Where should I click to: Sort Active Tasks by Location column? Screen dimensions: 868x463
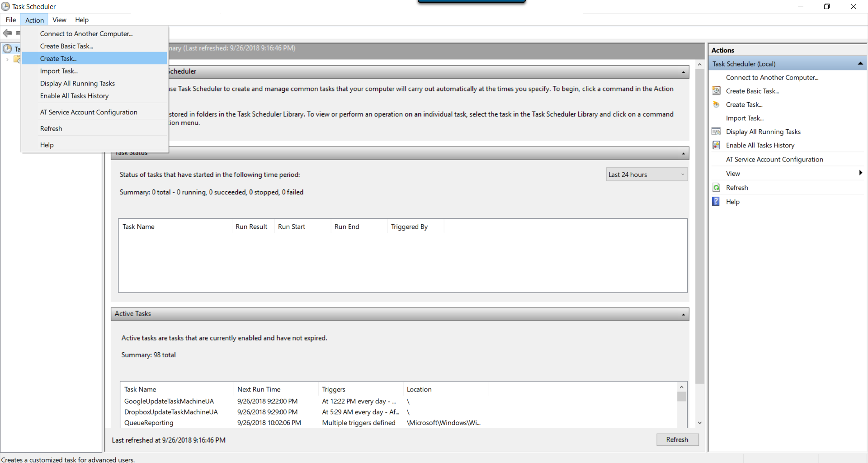(445, 389)
